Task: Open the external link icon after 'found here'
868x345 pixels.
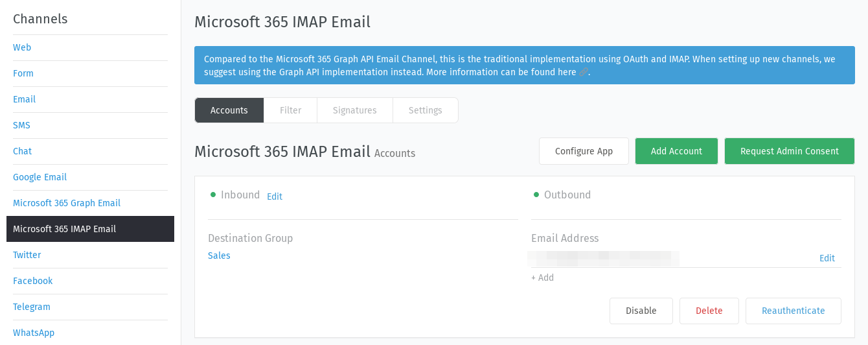Action: tap(584, 73)
